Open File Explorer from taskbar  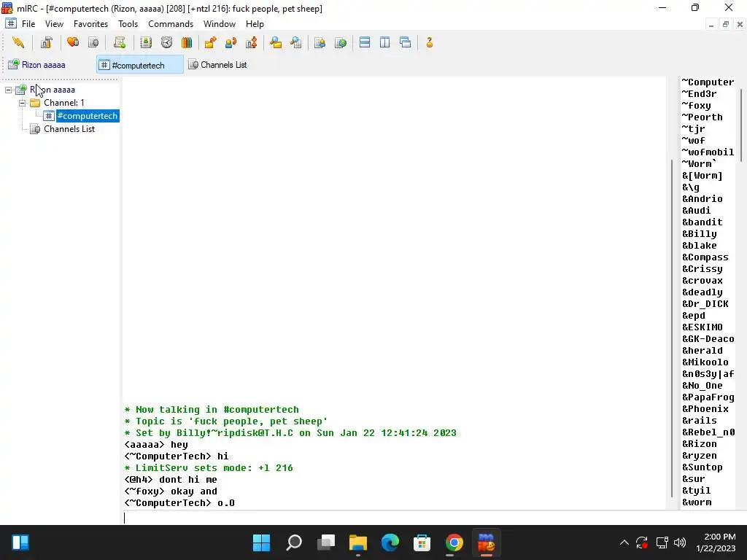pos(357,542)
